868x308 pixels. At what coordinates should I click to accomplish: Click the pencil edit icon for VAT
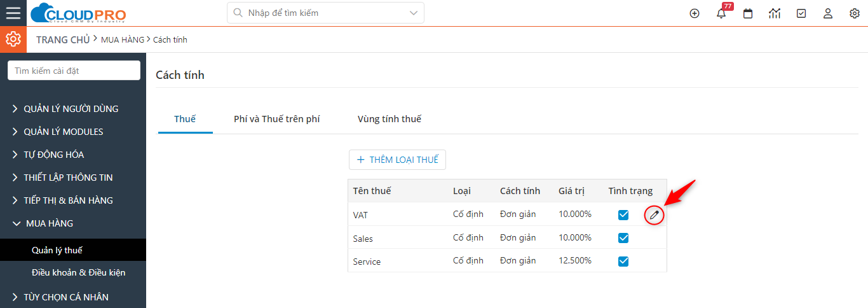[x=654, y=215]
